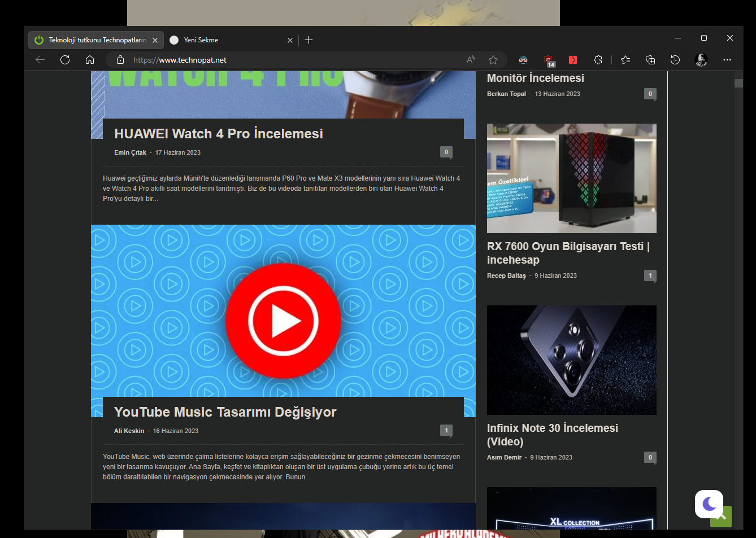Go back to the previous page
The width and height of the screenshot is (756, 538).
(x=40, y=60)
